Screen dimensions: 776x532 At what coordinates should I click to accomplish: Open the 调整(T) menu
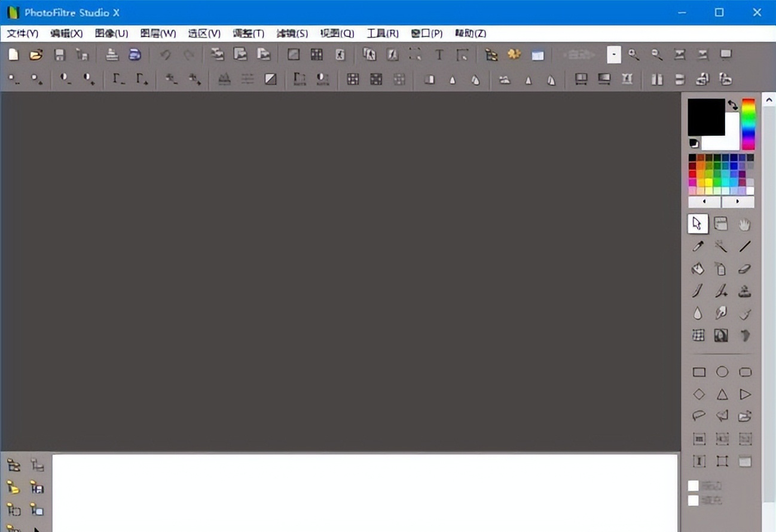click(x=248, y=33)
